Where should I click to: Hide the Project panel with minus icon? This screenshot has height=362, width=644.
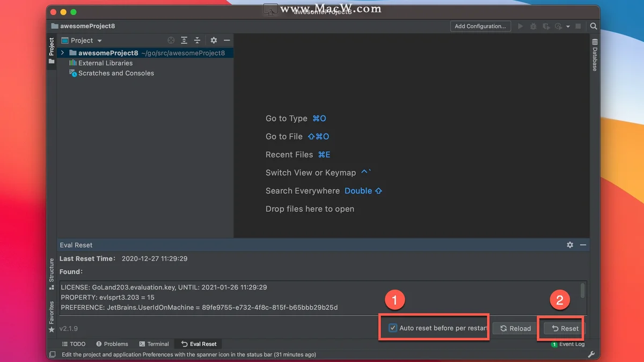click(227, 40)
